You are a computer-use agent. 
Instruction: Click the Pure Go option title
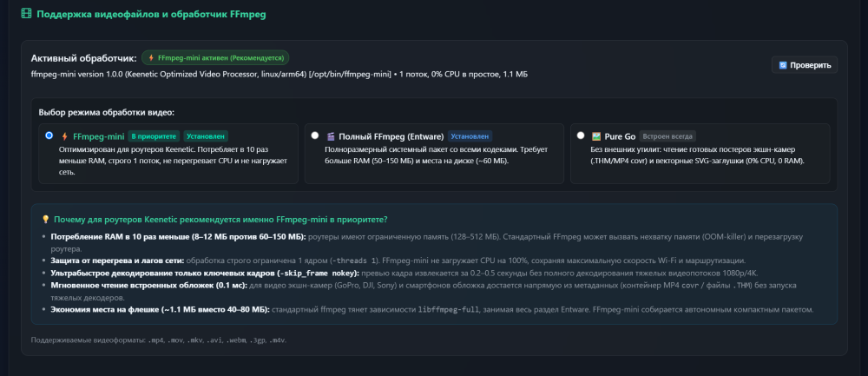(620, 136)
